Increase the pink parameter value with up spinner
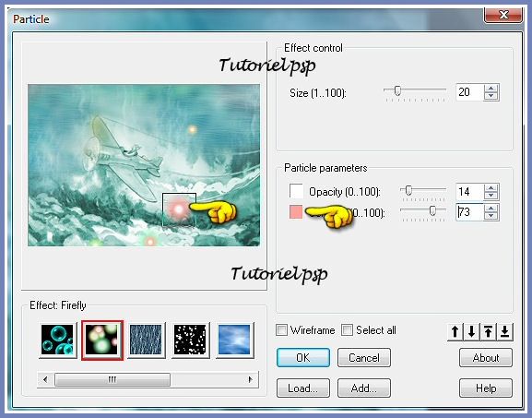 coord(491,209)
